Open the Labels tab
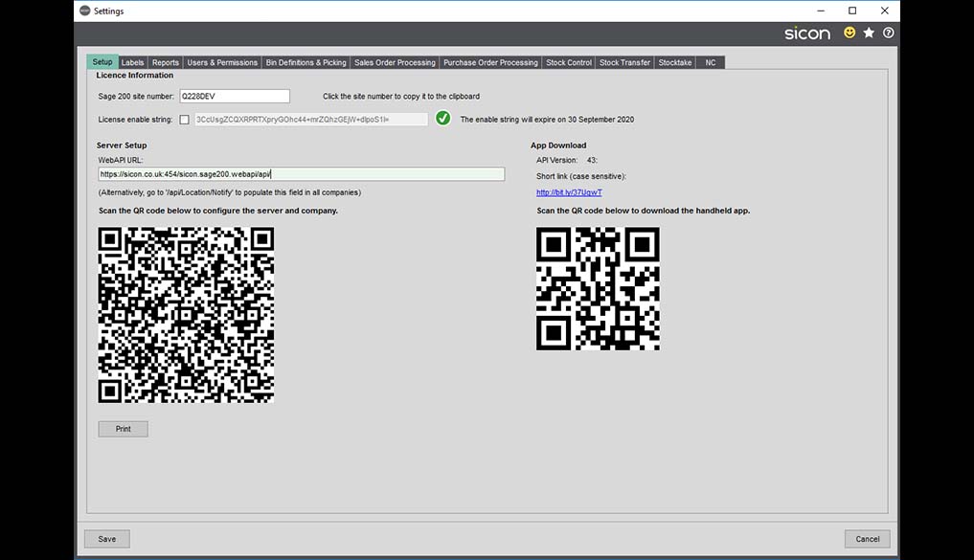Image resolution: width=974 pixels, height=560 pixels. point(132,63)
